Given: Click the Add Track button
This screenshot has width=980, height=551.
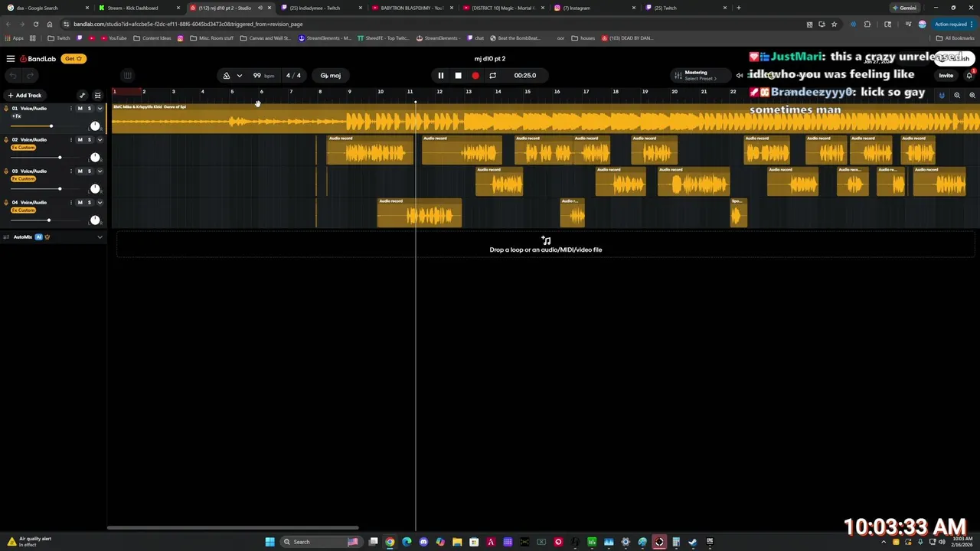Looking at the screenshot, I should tap(24, 96).
